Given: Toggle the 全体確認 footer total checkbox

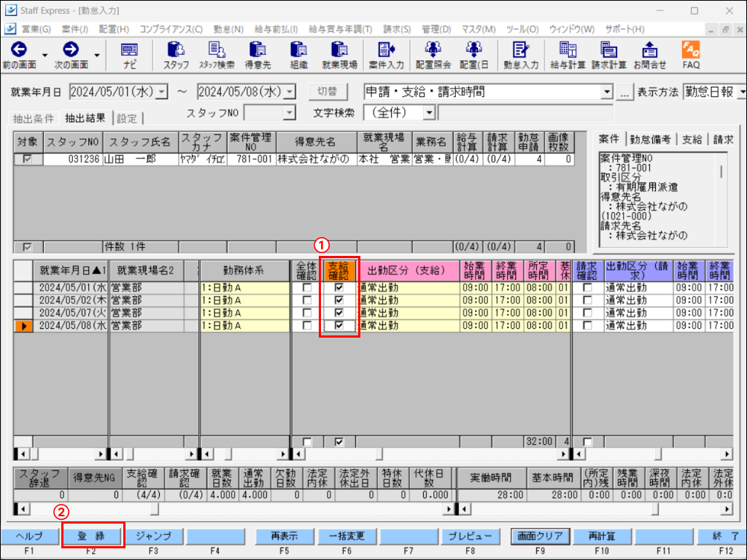Looking at the screenshot, I should (307, 442).
